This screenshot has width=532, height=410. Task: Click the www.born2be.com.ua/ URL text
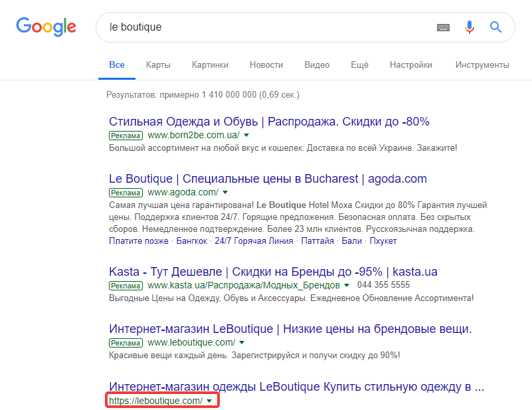point(194,135)
